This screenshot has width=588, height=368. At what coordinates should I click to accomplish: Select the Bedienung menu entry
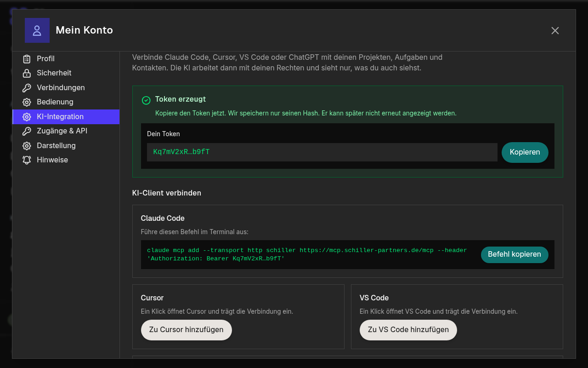coord(66,102)
